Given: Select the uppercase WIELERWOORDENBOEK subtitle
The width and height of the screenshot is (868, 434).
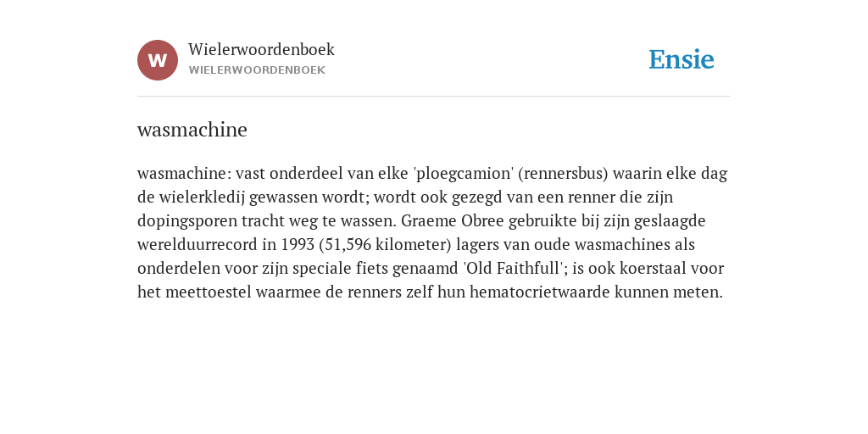Looking at the screenshot, I should coord(257,70).
